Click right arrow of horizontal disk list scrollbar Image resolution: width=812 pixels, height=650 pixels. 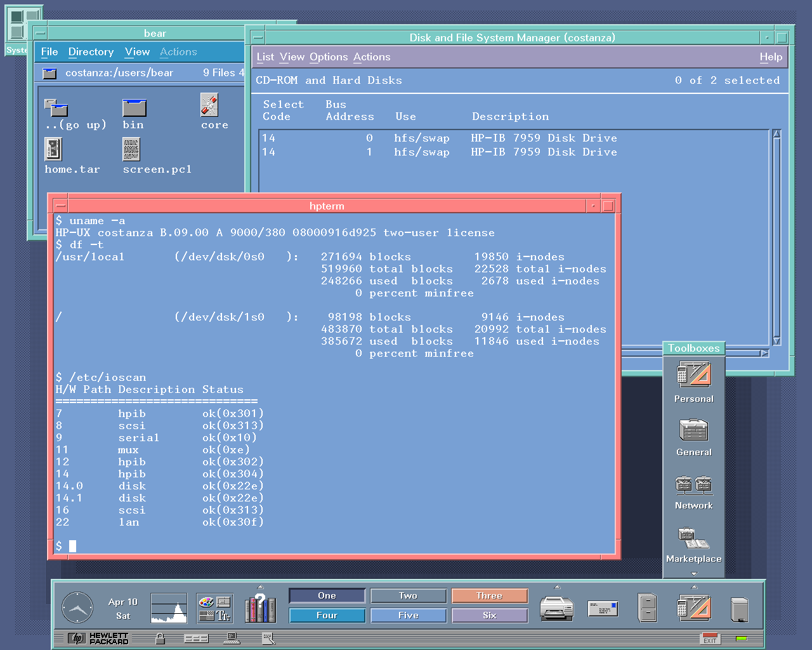click(764, 353)
